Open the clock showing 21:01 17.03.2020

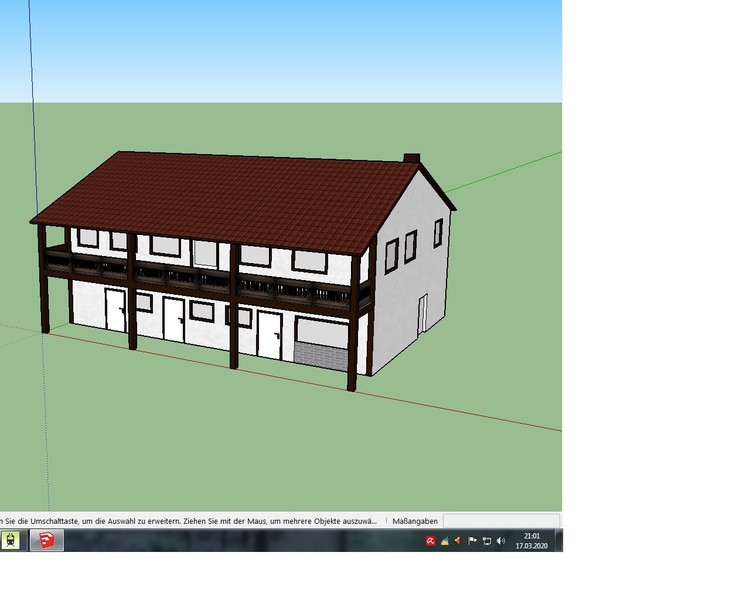[x=531, y=541]
